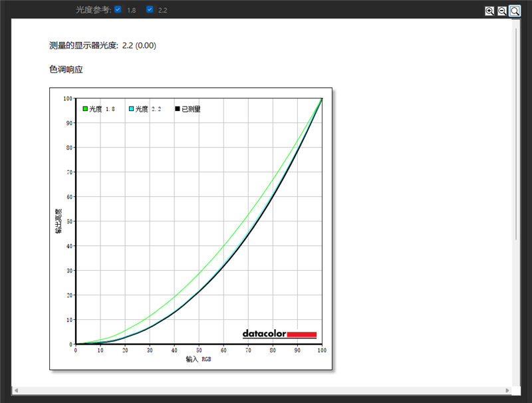Click the 输入 RGB axis label
The image size is (532, 403).
coord(199,359)
